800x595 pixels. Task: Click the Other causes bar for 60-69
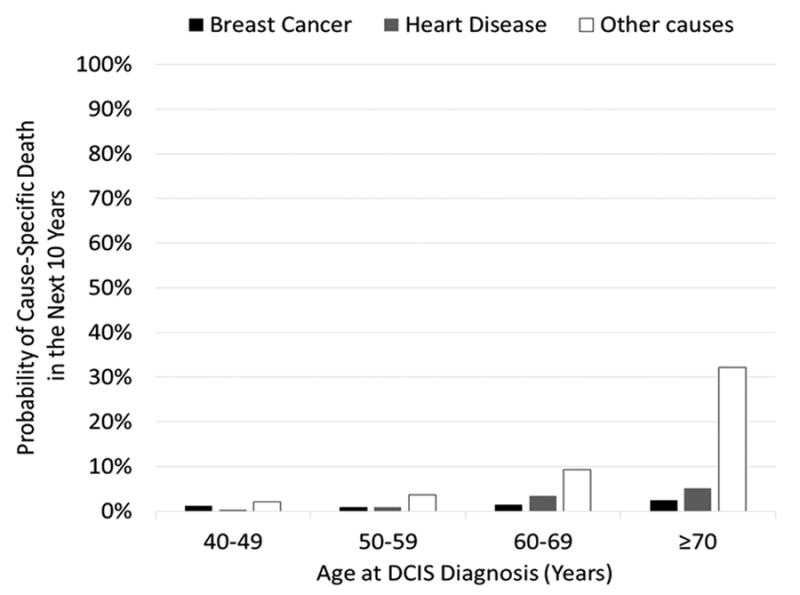(x=576, y=490)
